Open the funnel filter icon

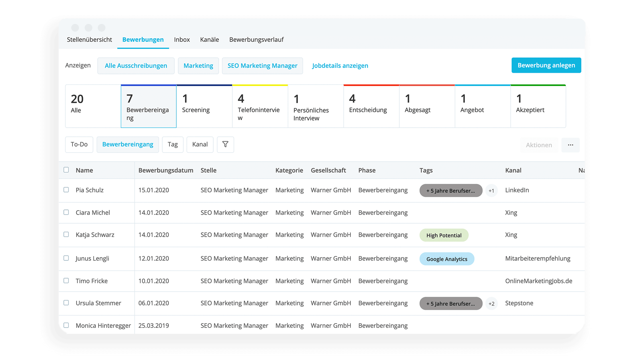coord(225,144)
